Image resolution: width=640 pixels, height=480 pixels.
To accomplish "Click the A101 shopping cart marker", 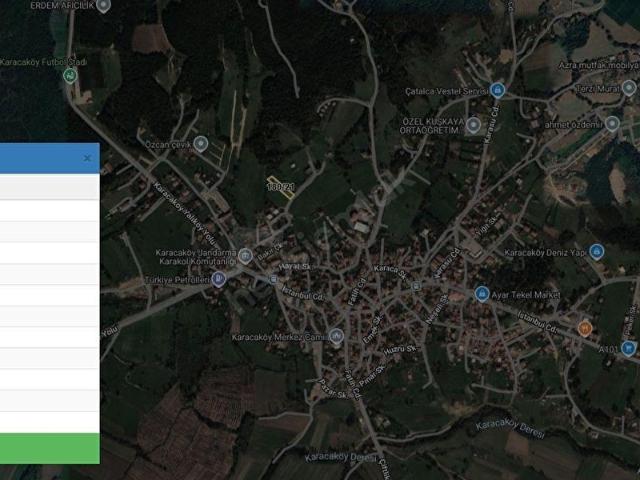I will (x=628, y=348).
